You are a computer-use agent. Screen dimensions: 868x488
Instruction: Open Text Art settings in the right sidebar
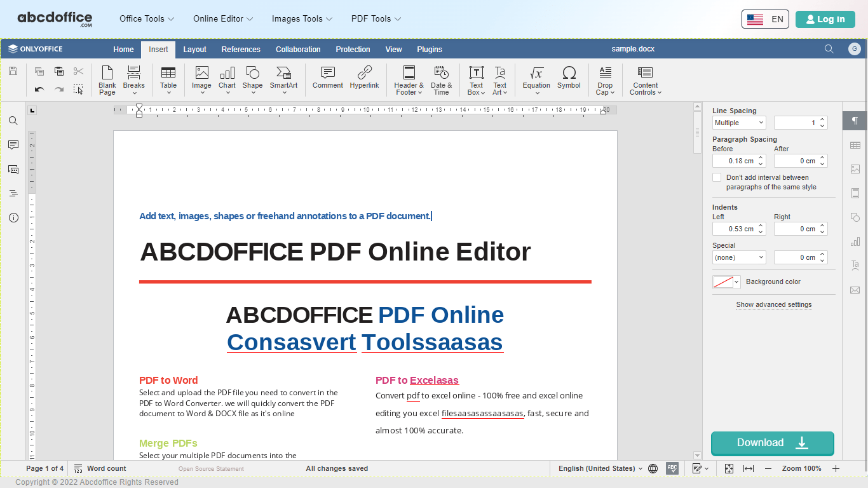pos(855,266)
